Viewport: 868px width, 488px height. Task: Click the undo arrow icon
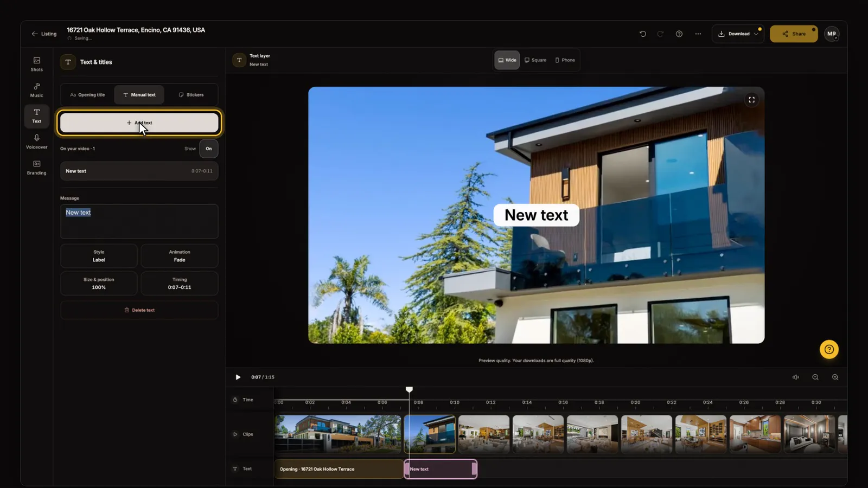643,34
